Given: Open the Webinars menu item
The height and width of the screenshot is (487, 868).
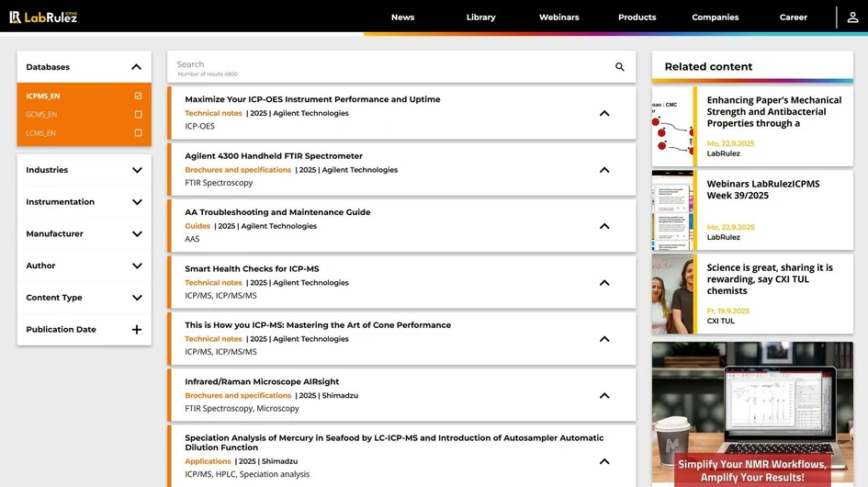Looking at the screenshot, I should 558,17.
